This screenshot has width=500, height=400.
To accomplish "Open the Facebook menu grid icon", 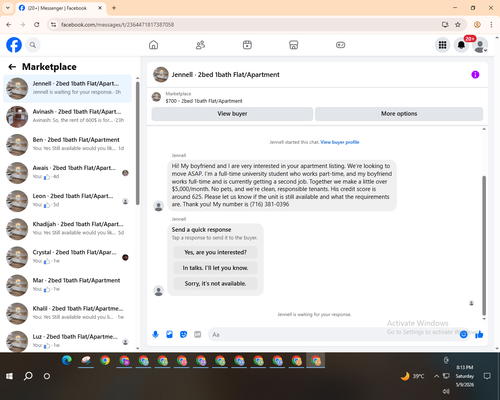I will coord(442,45).
